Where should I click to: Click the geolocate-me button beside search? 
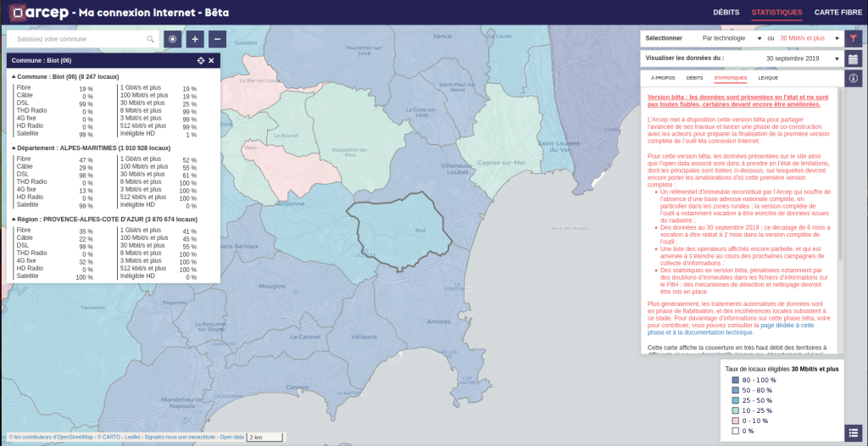tap(172, 39)
